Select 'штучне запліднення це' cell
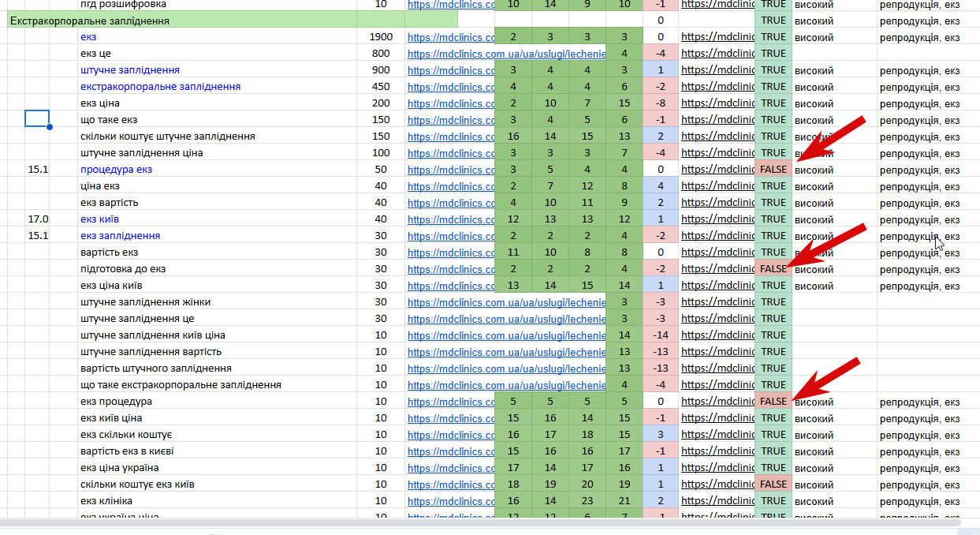This screenshot has height=535, width=980. [x=218, y=319]
